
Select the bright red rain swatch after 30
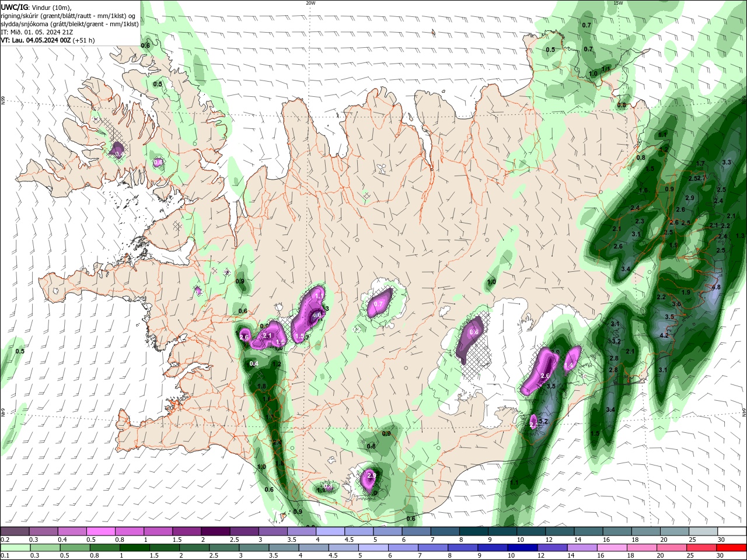(731, 548)
